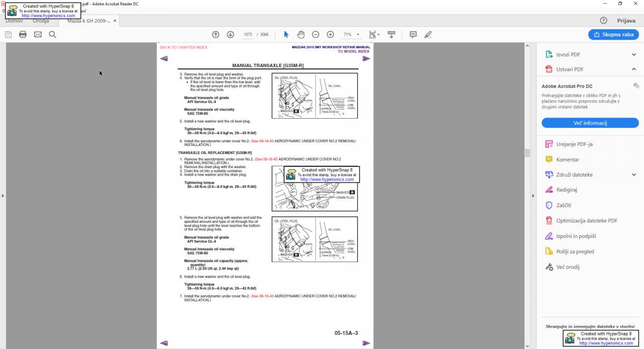Image resolution: width=644 pixels, height=349 pixels.
Task: Click the Adobe Acrobat Pro DC heading
Action: click(x=567, y=86)
